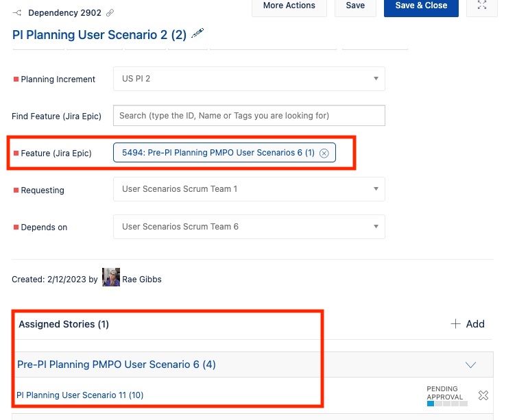
Task: Toggle fullscreen with the expand icon
Action: (x=482, y=5)
